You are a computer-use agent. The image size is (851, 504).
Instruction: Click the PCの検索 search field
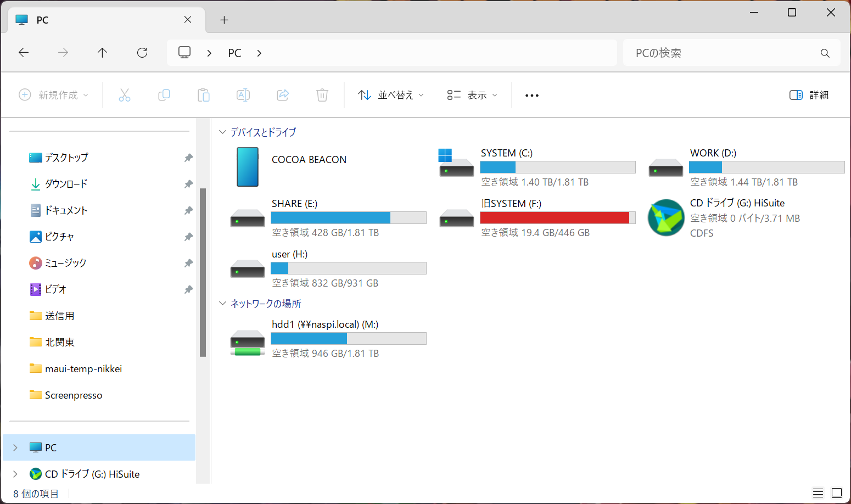(x=724, y=53)
